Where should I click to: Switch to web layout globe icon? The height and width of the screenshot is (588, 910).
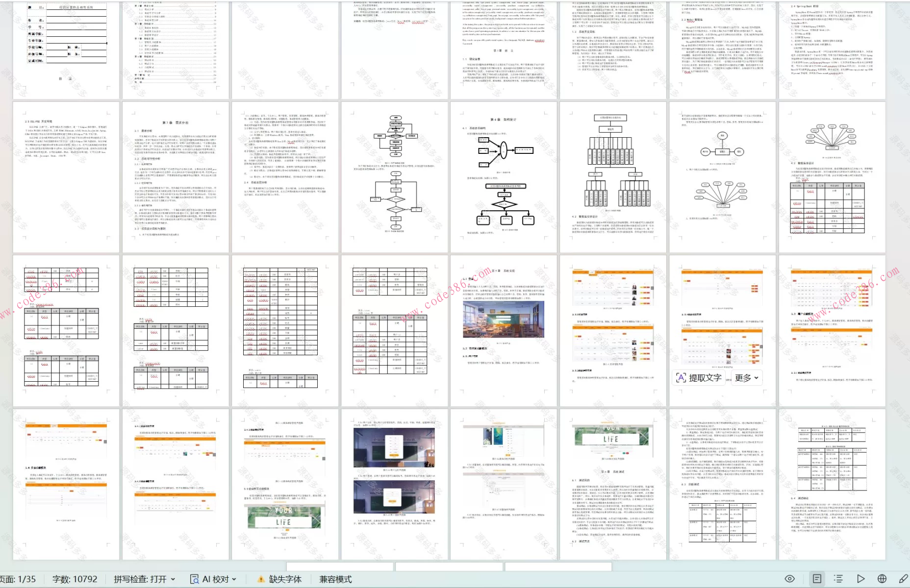882,579
